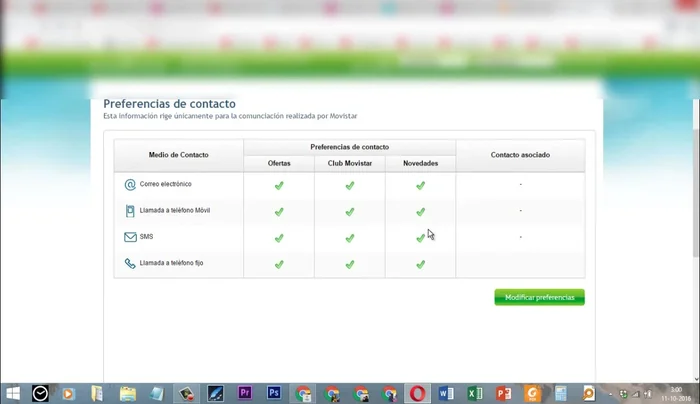This screenshot has height=404, width=700.
Task: Click Club Movistar checkmark for Llamada a teléfono fijo
Action: [350, 264]
